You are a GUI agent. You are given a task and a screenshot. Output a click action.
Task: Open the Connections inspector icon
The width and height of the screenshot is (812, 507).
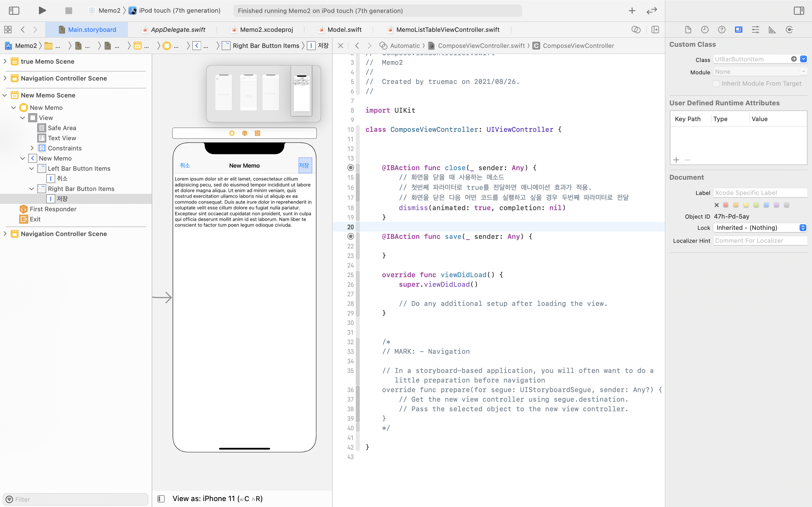click(789, 30)
